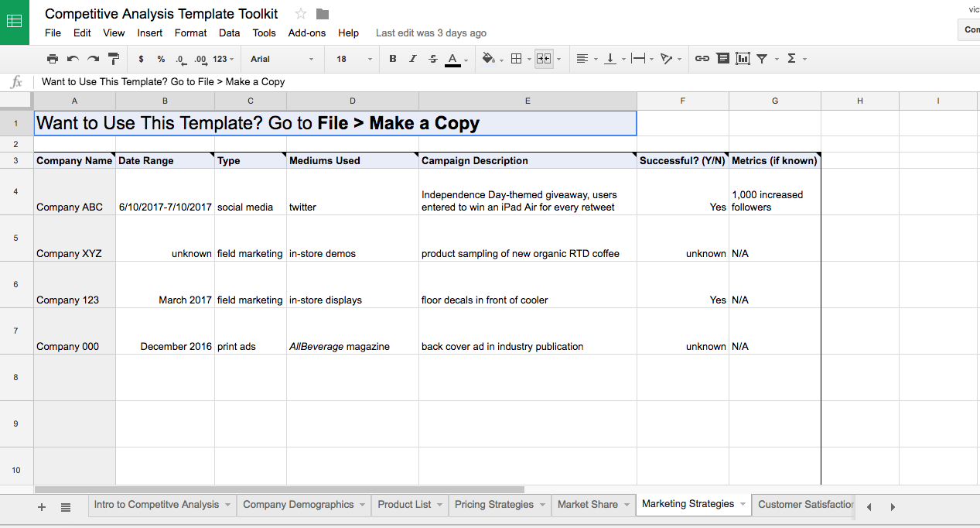Switch to Intro to Competitve Analysis tab

coord(156,504)
